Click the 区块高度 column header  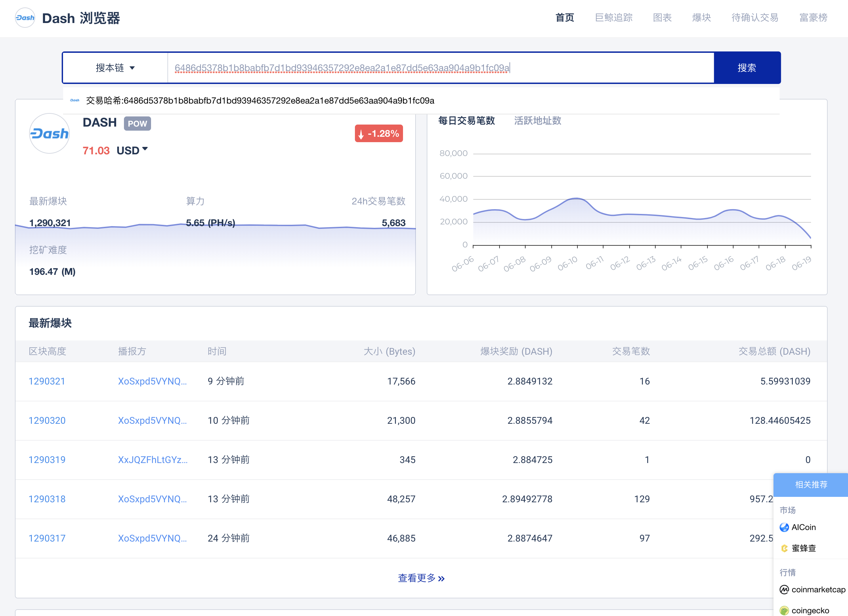click(47, 351)
